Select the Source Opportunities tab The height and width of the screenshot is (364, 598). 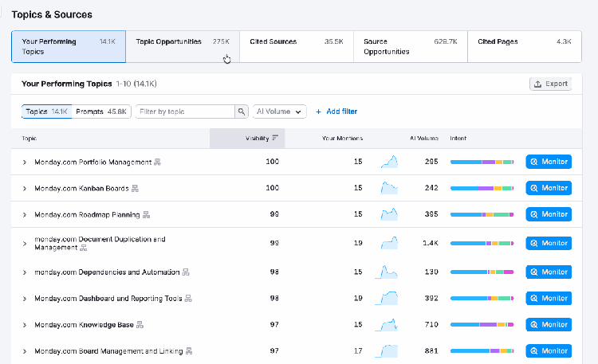[x=411, y=46]
